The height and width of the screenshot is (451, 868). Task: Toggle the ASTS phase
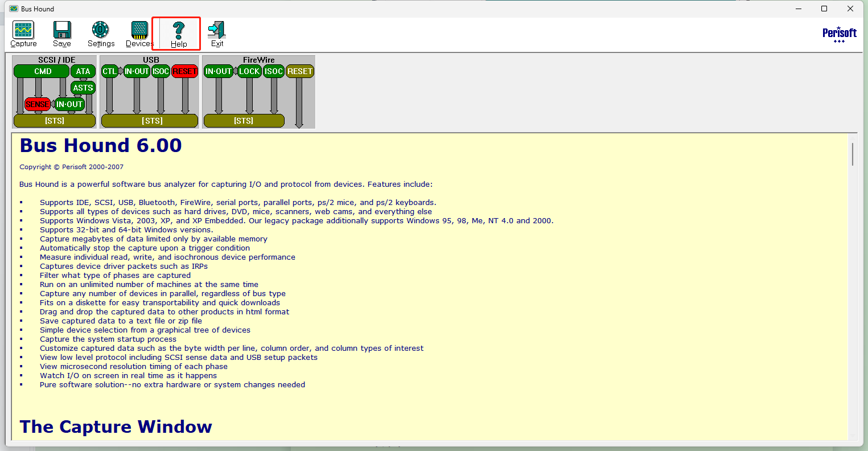point(83,88)
